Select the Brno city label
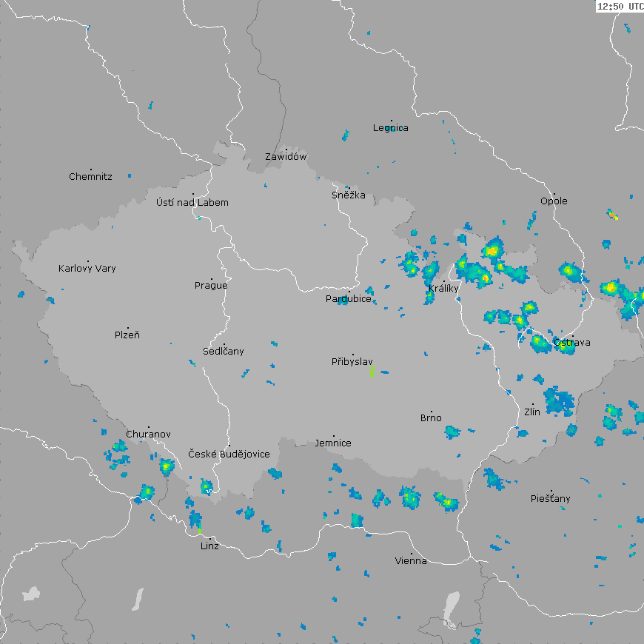This screenshot has height=644, width=644. tap(431, 418)
